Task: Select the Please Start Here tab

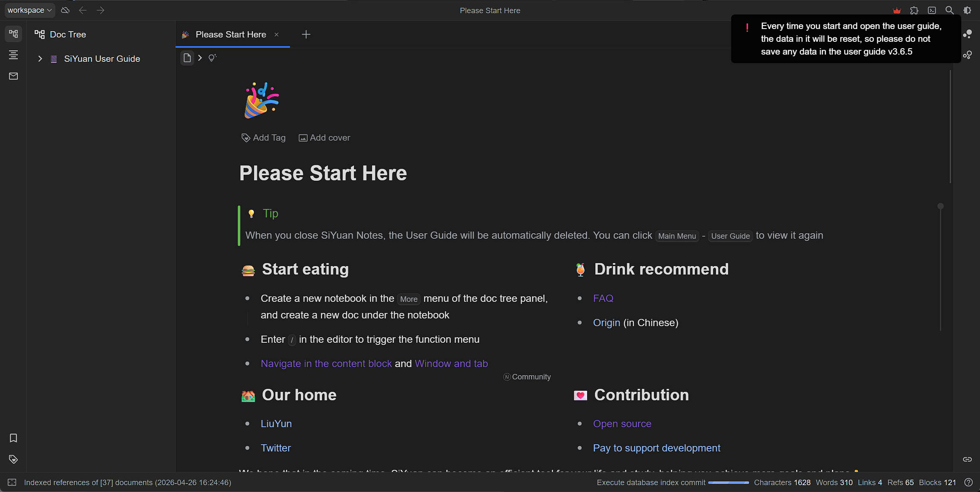Action: 231,35
